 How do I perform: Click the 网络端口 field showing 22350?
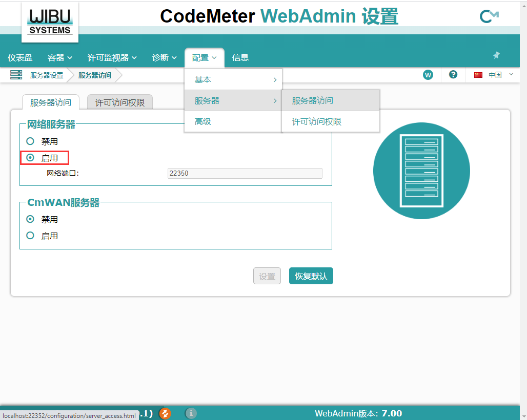(x=245, y=173)
